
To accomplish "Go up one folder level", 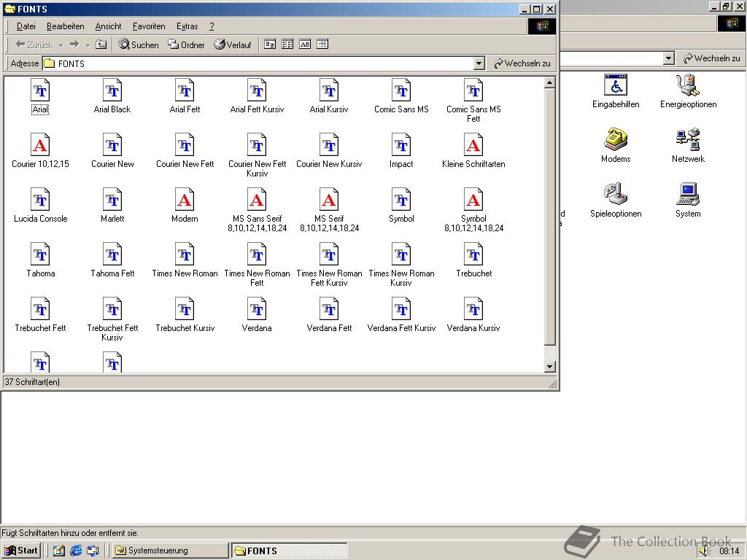I will click(101, 44).
